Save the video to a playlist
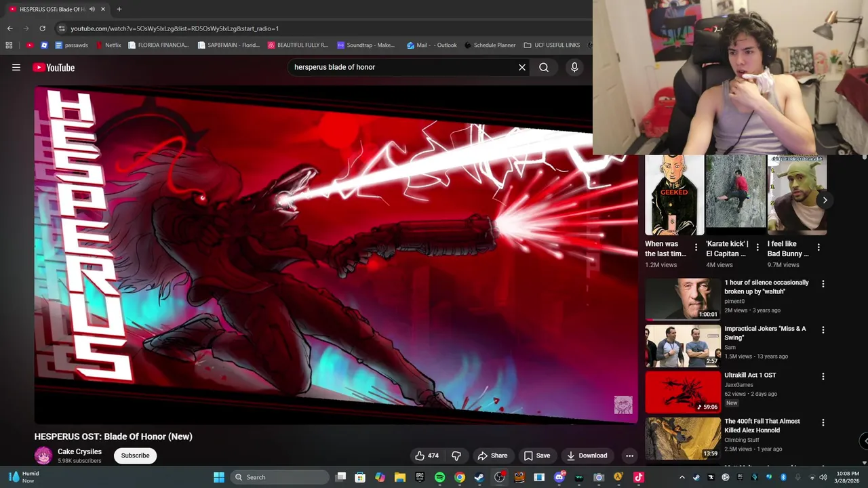 pyautogui.click(x=536, y=455)
